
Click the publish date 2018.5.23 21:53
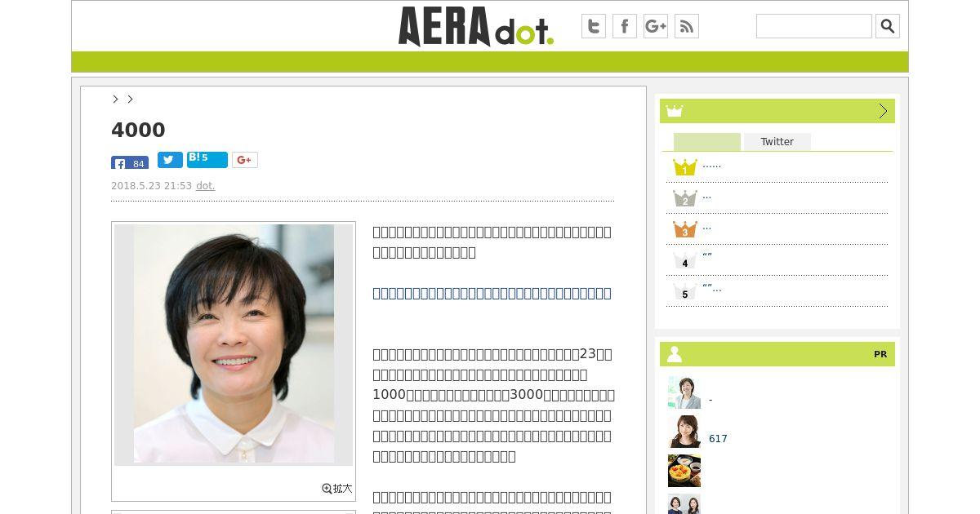click(151, 186)
